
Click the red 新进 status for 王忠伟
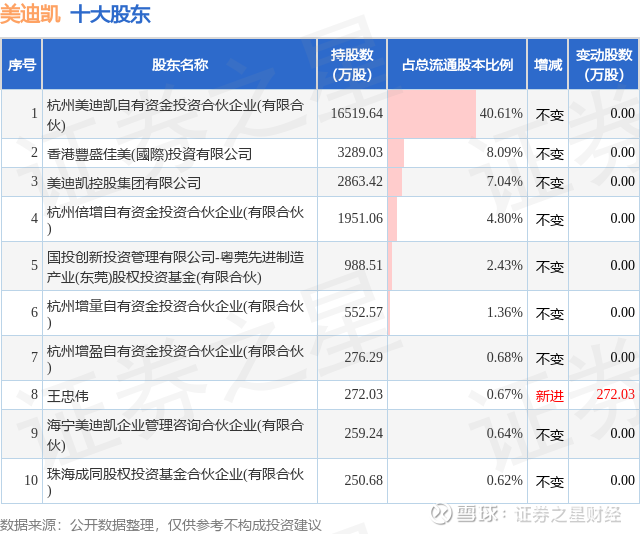(549, 396)
